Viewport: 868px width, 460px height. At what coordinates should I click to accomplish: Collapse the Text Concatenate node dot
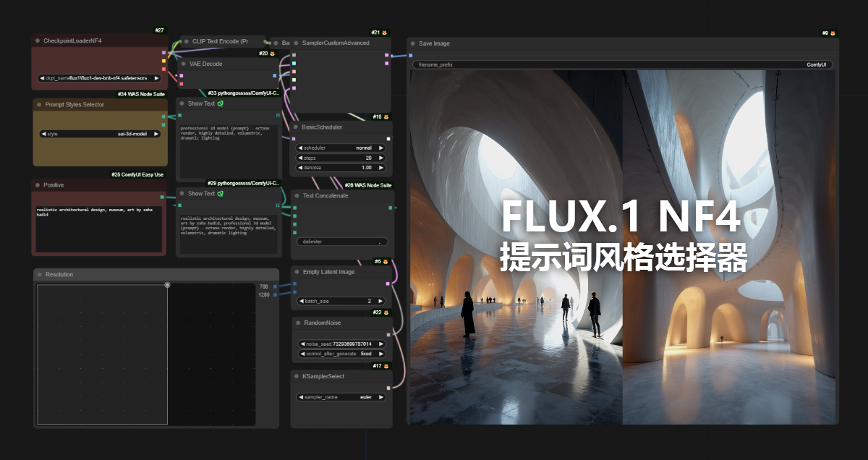coord(297,196)
